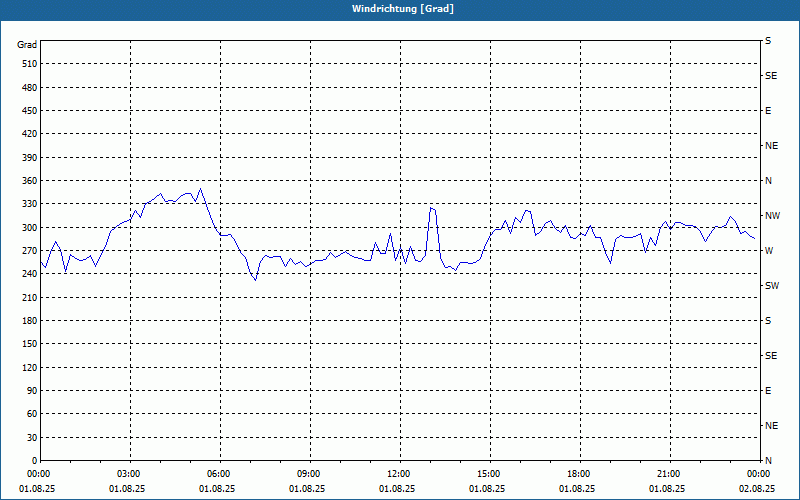Click the S compass label beside 180 gridline
Screen dimensions: 800x500
(768, 321)
